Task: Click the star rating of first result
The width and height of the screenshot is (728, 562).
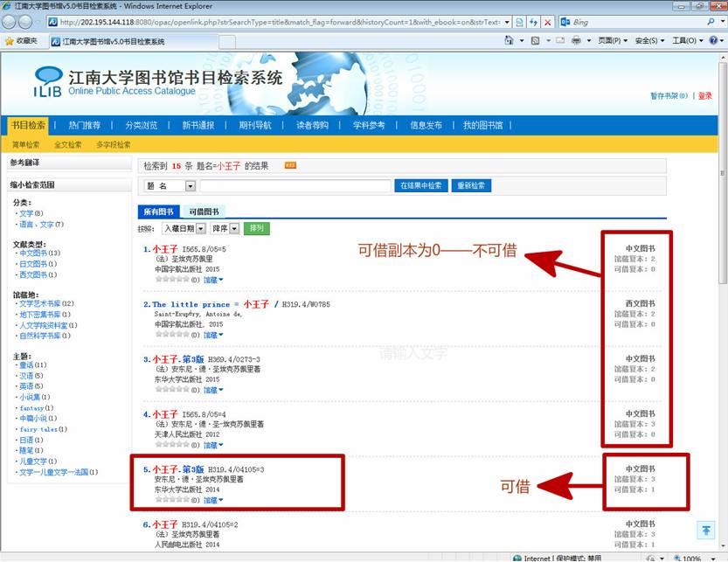Action: [171, 280]
